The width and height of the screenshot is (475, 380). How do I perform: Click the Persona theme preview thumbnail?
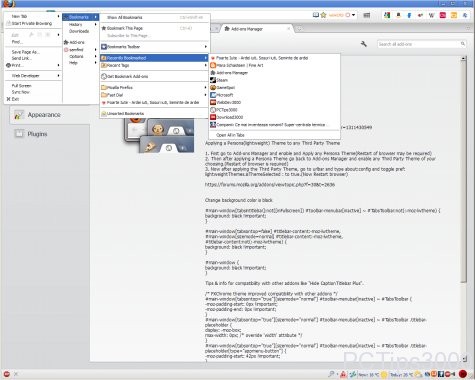158,136
